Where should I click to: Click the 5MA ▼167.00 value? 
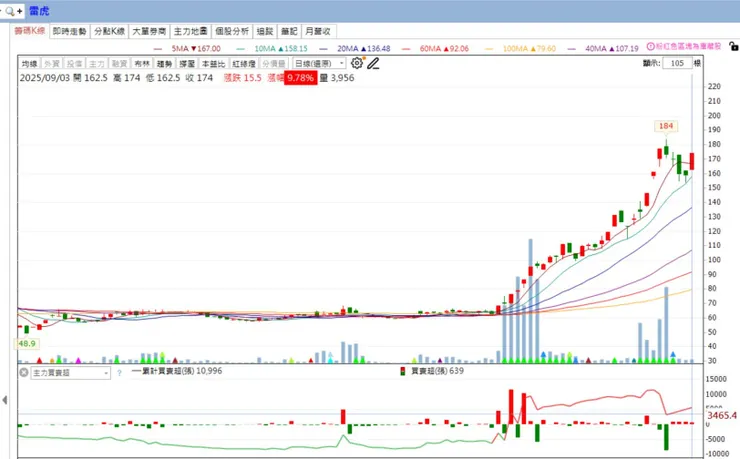tap(196, 49)
